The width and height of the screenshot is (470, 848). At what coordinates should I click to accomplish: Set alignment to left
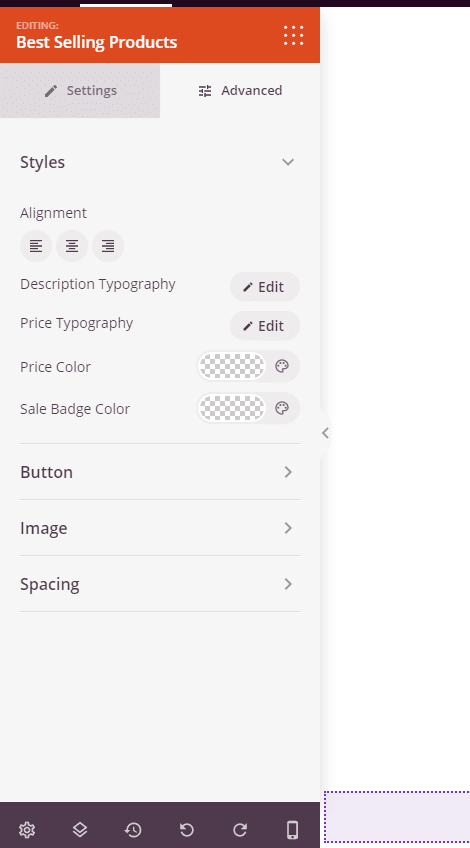point(36,246)
